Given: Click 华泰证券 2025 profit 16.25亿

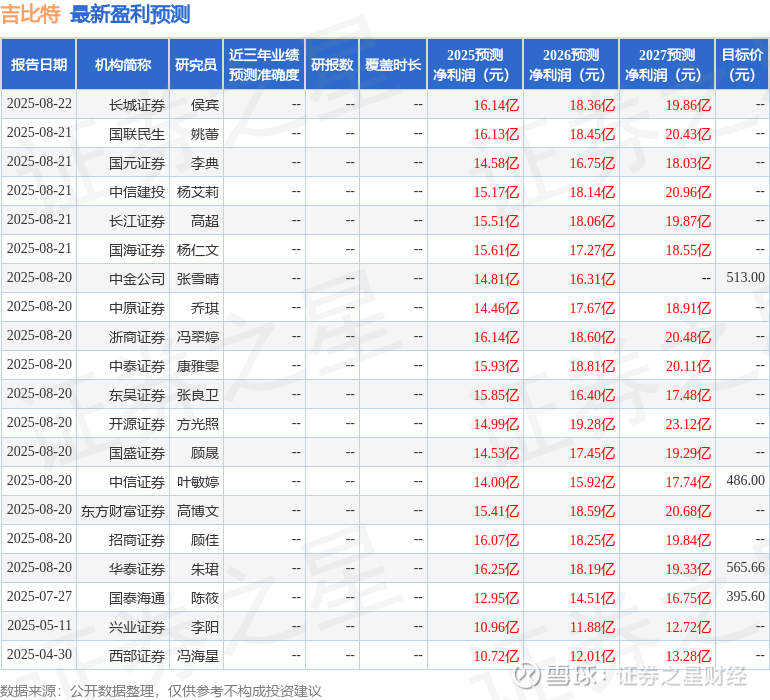Looking at the screenshot, I should [x=496, y=569].
